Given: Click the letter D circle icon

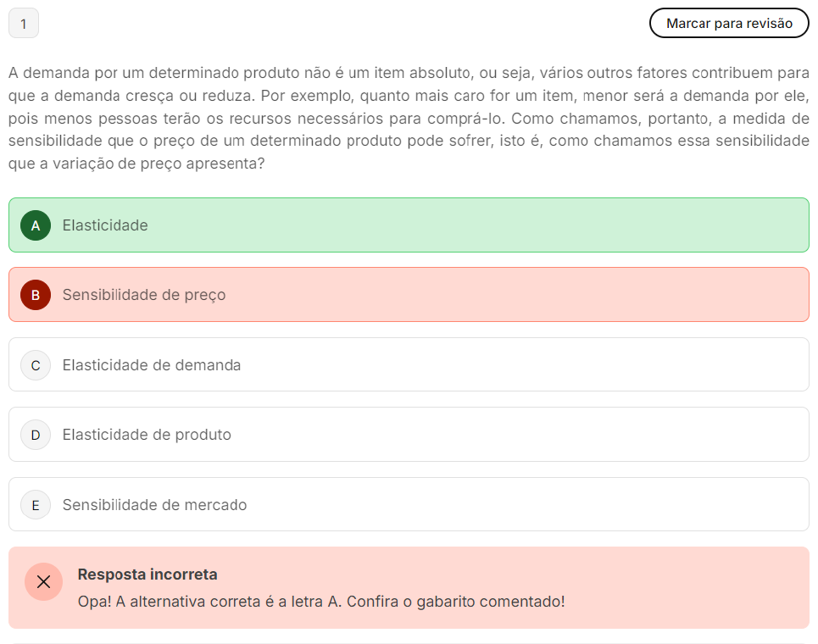Looking at the screenshot, I should [36, 435].
